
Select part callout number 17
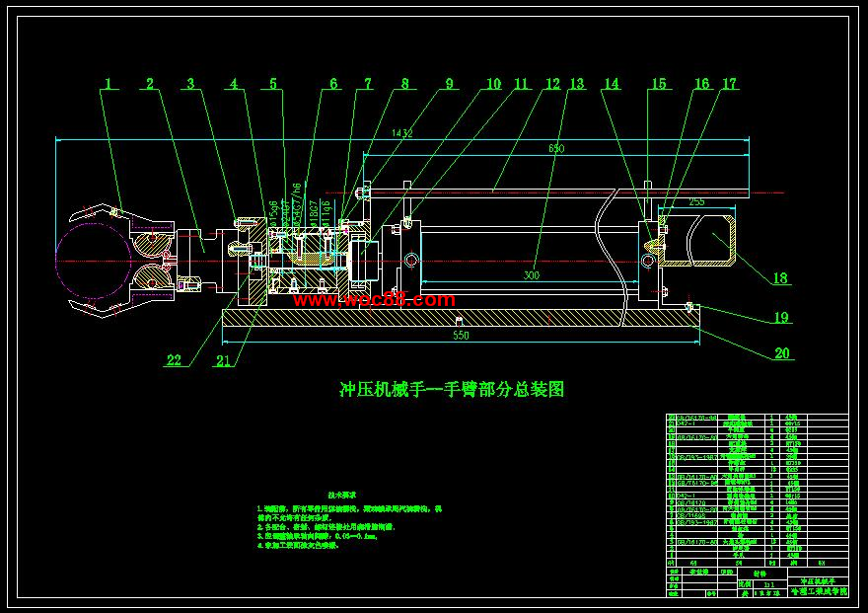click(730, 84)
